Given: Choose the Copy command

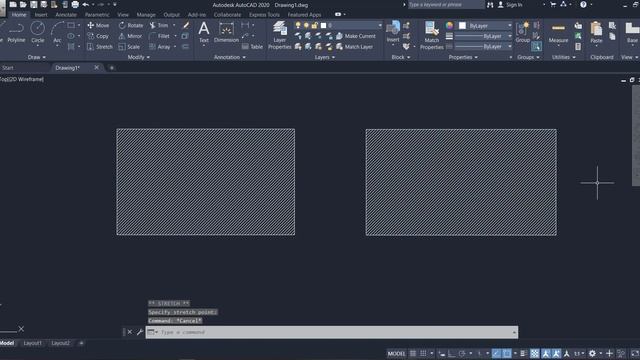Looking at the screenshot, I should (x=98, y=36).
